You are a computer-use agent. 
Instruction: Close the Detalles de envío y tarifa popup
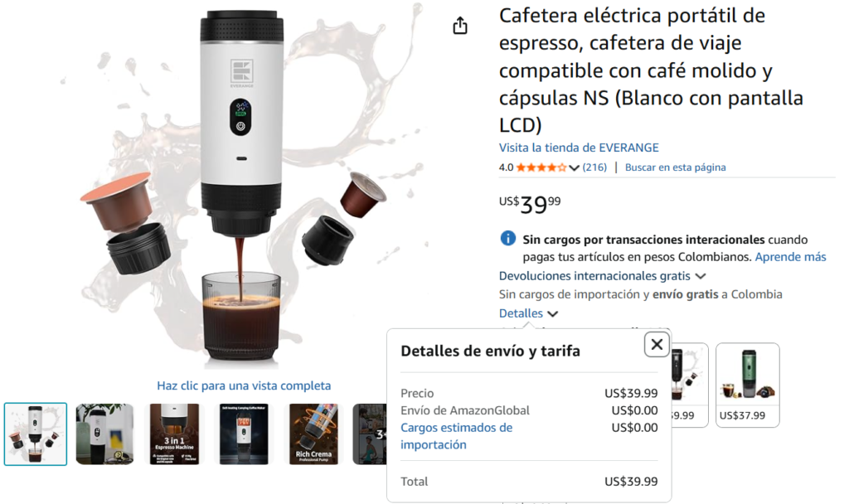pos(657,344)
